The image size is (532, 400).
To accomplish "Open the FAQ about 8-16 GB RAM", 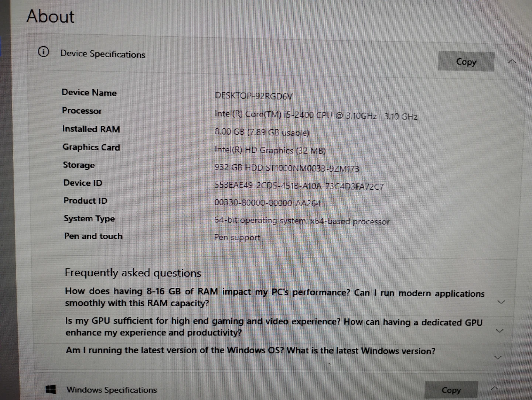I will click(274, 297).
